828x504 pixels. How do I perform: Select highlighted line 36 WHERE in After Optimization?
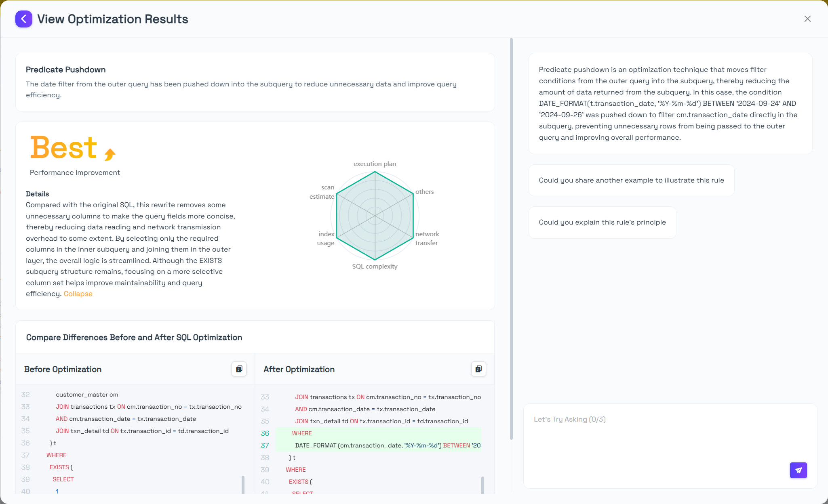pos(302,433)
